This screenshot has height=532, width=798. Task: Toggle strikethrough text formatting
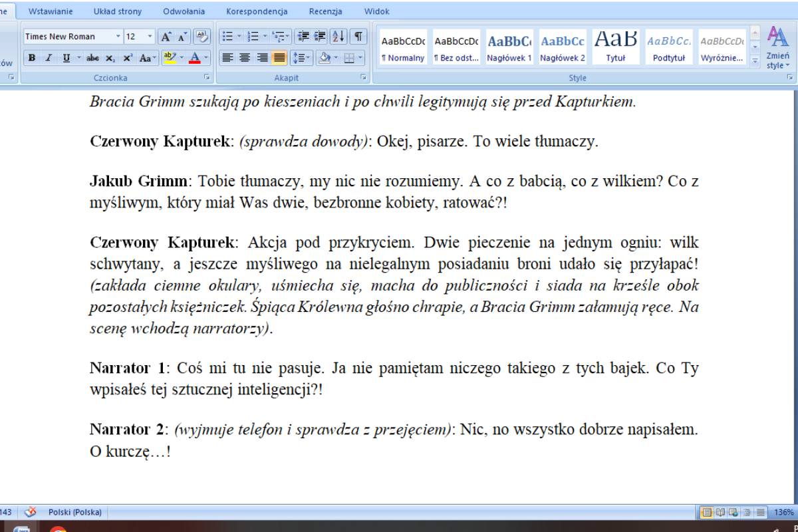[x=92, y=58]
